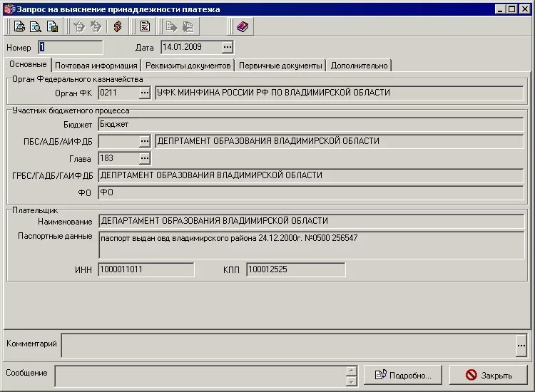Minimize the window

click(x=500, y=9)
